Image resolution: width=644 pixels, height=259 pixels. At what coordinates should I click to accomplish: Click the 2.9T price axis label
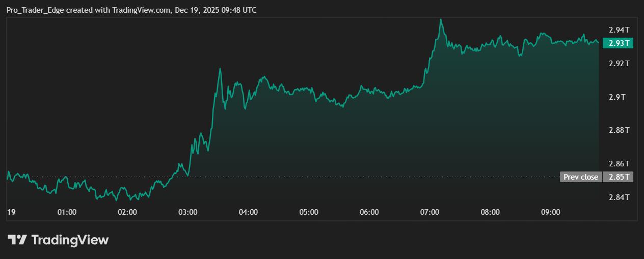(x=619, y=97)
